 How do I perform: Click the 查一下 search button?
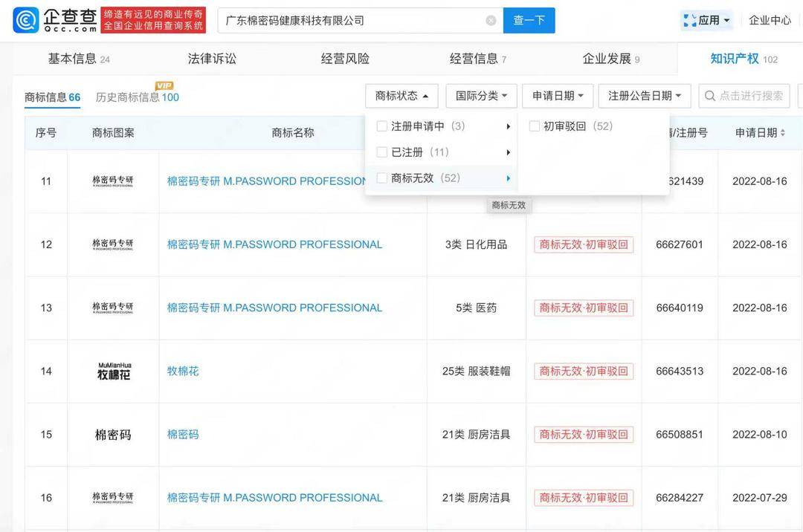[529, 21]
